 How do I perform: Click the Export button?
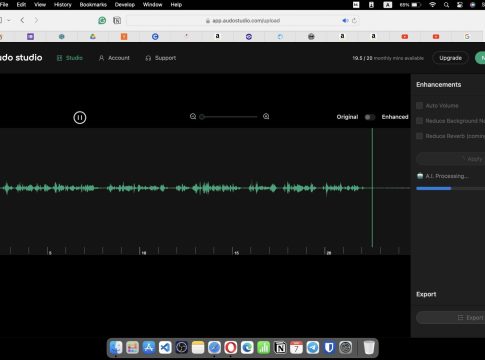(451, 318)
